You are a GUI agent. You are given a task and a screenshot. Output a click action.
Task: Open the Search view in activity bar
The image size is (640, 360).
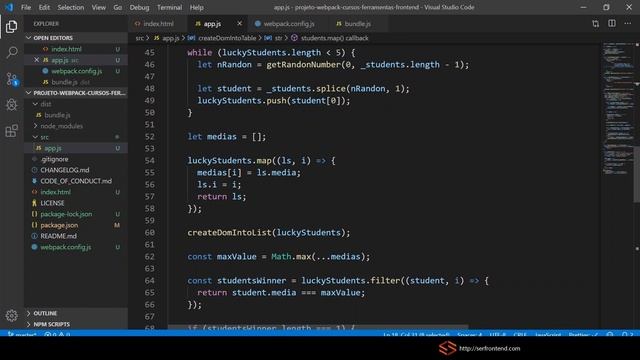(12, 52)
